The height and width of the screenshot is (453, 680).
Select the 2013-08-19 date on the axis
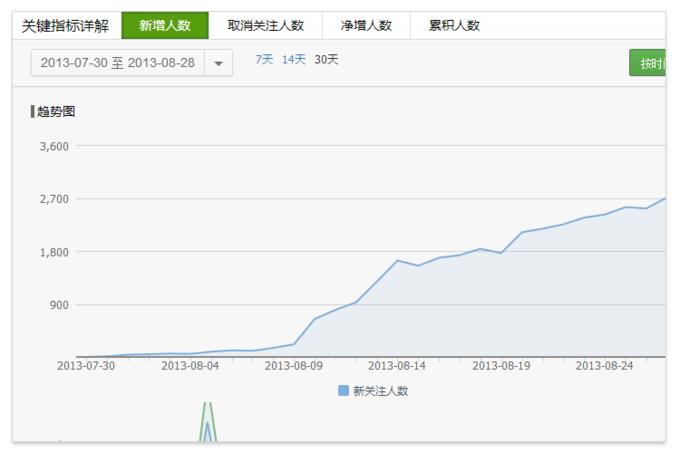502,366
